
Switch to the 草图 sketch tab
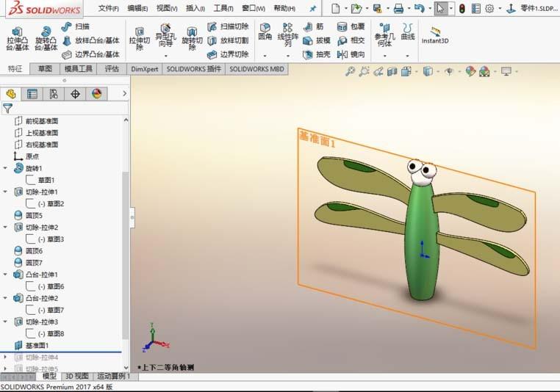point(45,68)
